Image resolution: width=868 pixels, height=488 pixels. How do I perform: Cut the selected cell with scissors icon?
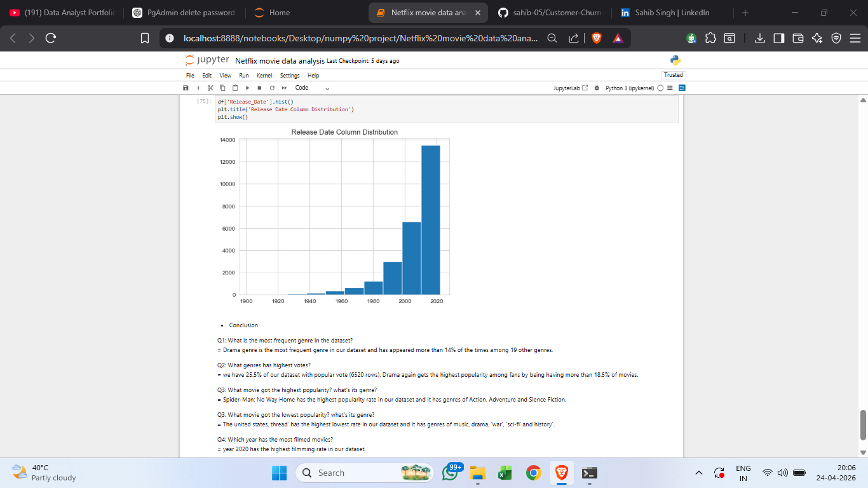click(210, 88)
